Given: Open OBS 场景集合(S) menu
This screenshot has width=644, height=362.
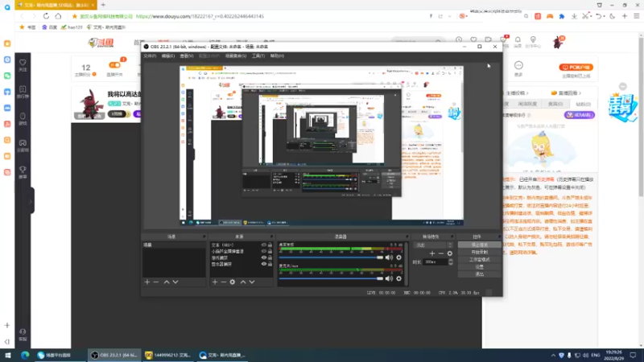Looking at the screenshot, I should [236, 56].
